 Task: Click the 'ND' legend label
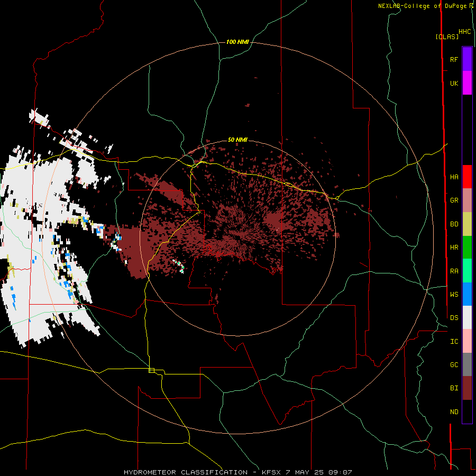[x=454, y=411]
